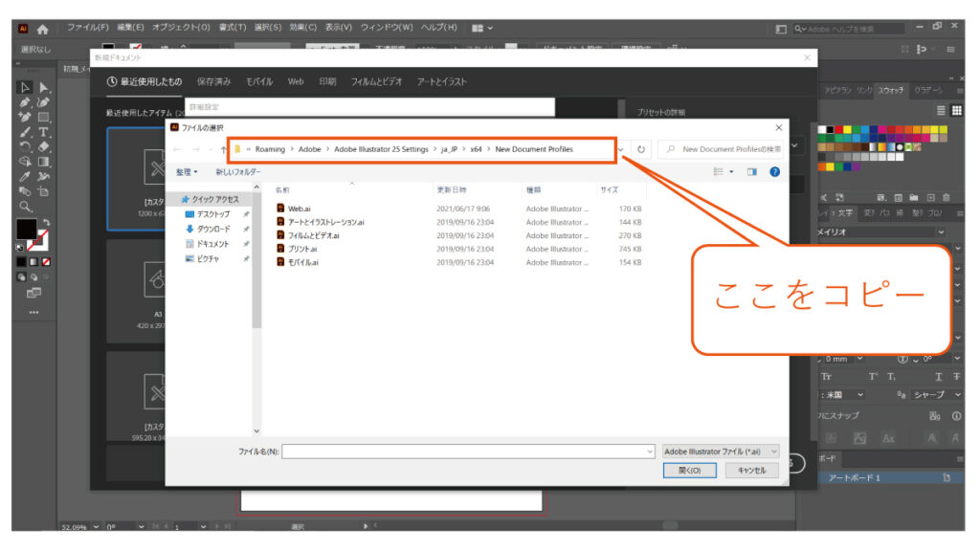Open ダウンロード in quick access

coord(213,230)
